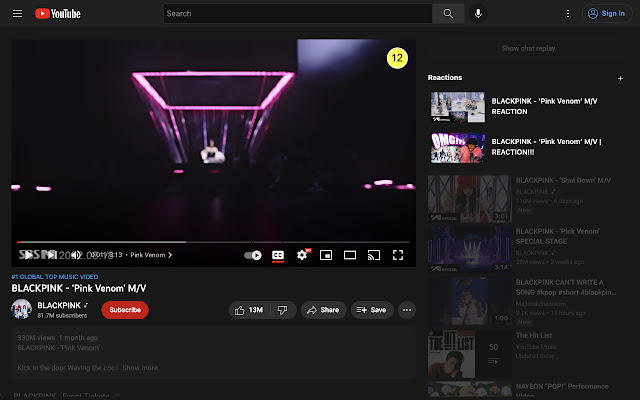Enter fullscreen mode
This screenshot has height=400, width=640.
[x=398, y=255]
